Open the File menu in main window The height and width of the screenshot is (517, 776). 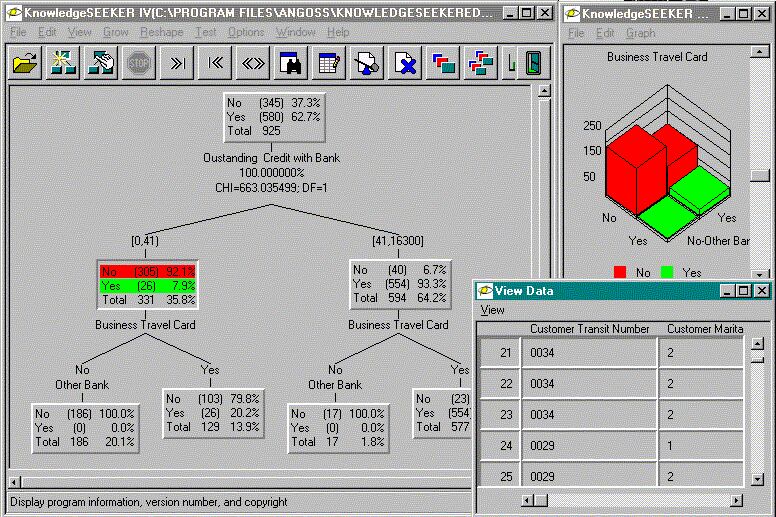click(18, 32)
